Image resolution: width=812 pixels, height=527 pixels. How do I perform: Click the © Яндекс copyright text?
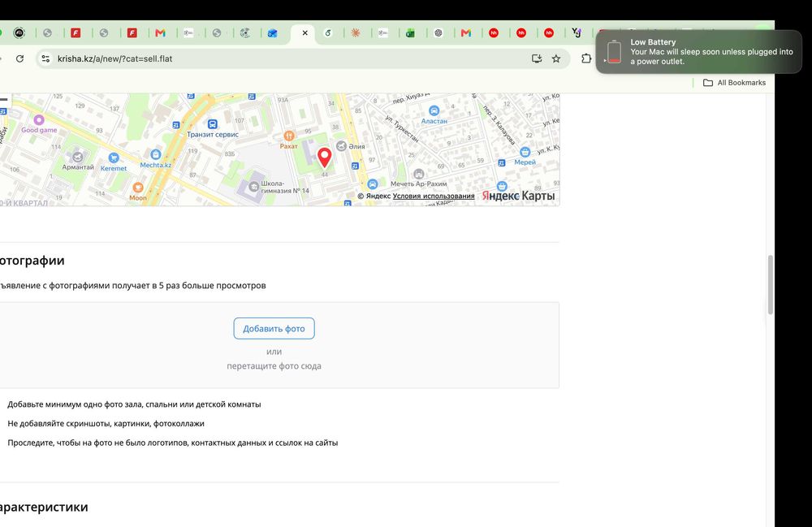(374, 197)
